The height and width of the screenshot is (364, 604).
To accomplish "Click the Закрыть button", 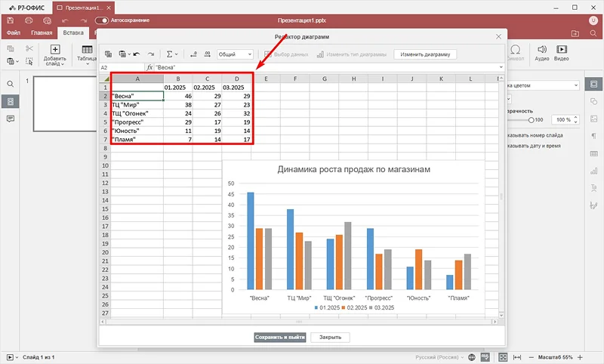I will pos(330,337).
